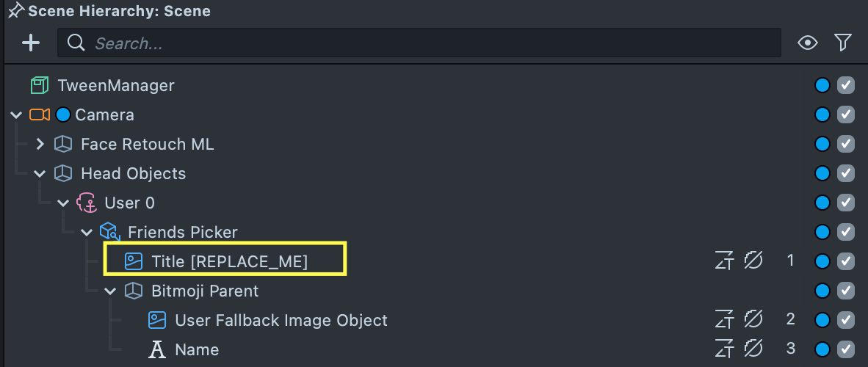The width and height of the screenshot is (868, 367).
Task: Focus the hierarchy Search field
Action: 426,43
